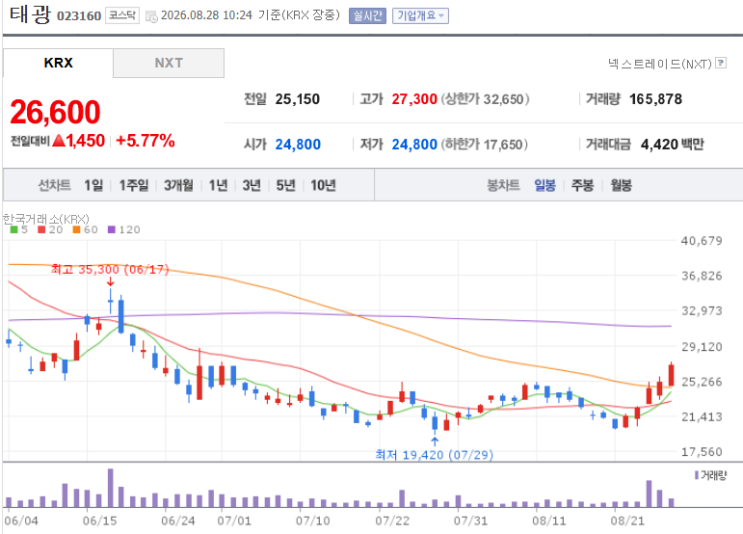The height and width of the screenshot is (534, 743).
Task: Switch to the KRX tab
Action: click(58, 63)
